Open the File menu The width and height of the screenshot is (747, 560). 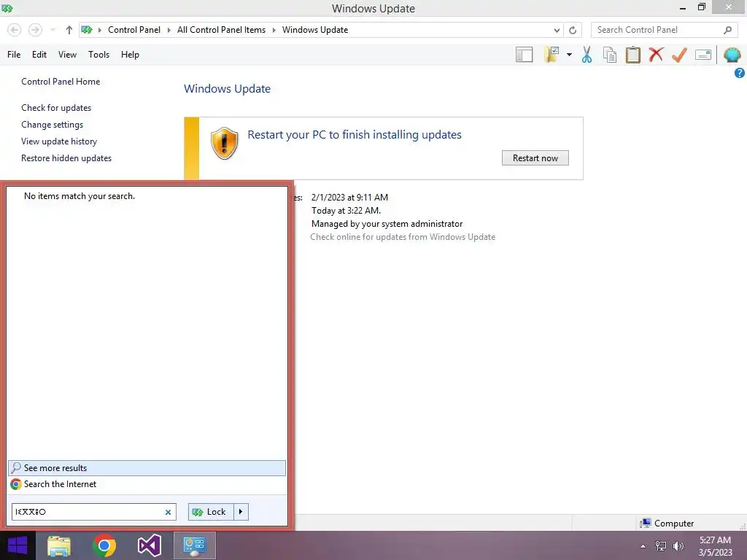pos(14,55)
